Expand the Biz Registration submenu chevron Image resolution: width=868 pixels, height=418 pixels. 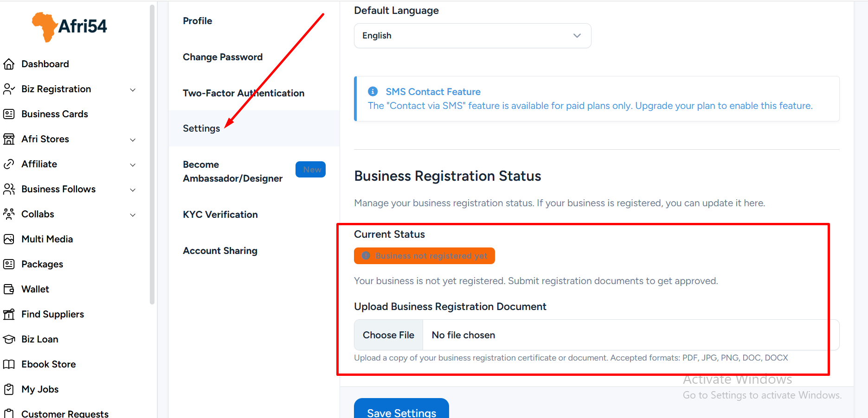tap(133, 89)
